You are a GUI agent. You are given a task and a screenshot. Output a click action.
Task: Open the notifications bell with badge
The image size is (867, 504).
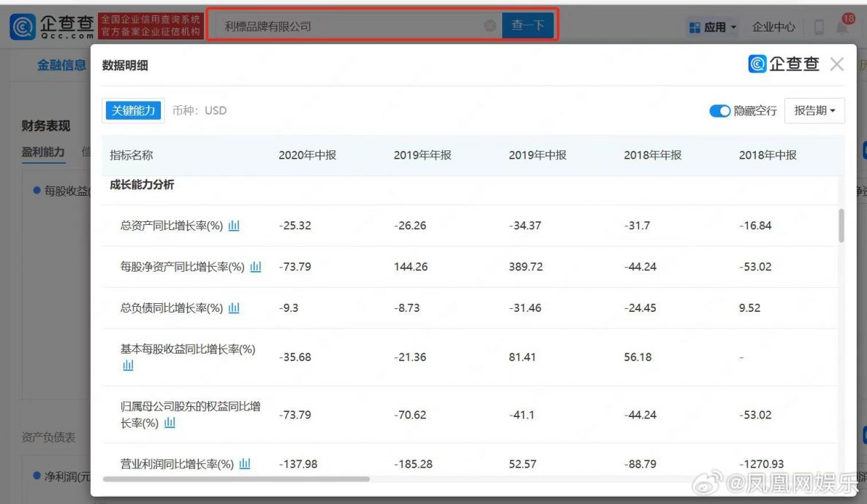coord(842,26)
